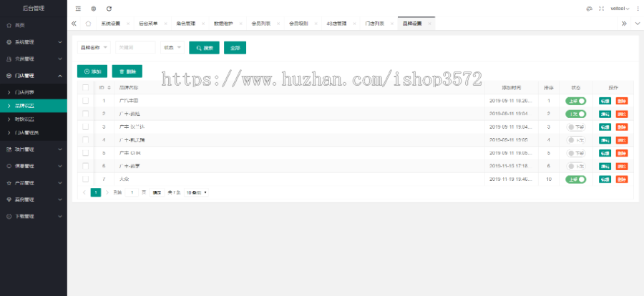Click the 确定 page-jump confirm button
This screenshot has width=644, height=296.
tap(157, 192)
